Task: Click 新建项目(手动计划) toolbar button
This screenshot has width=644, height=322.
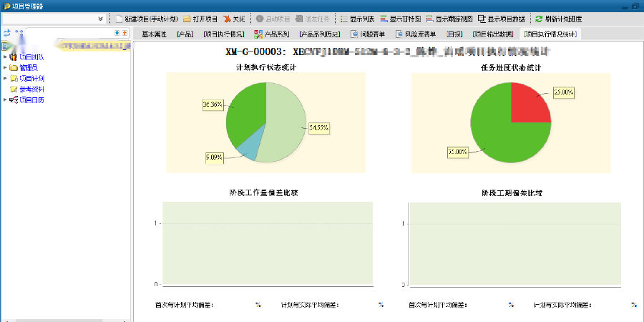Action: point(146,19)
